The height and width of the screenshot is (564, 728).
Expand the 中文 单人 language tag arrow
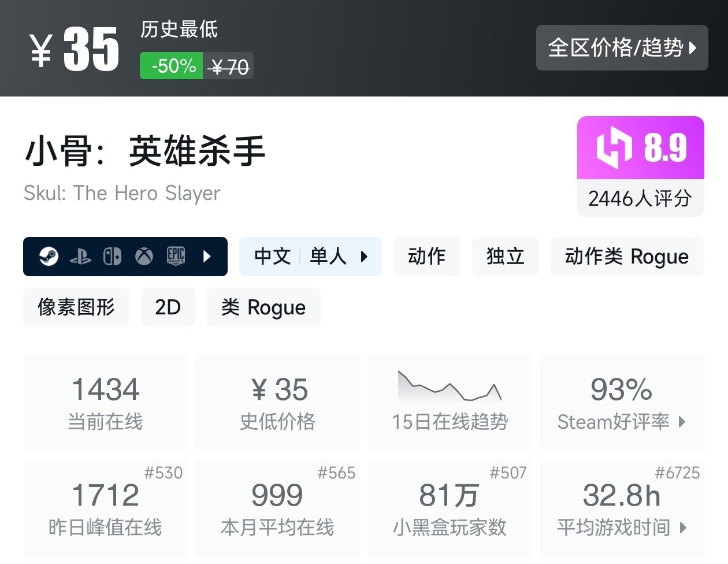coord(364,257)
